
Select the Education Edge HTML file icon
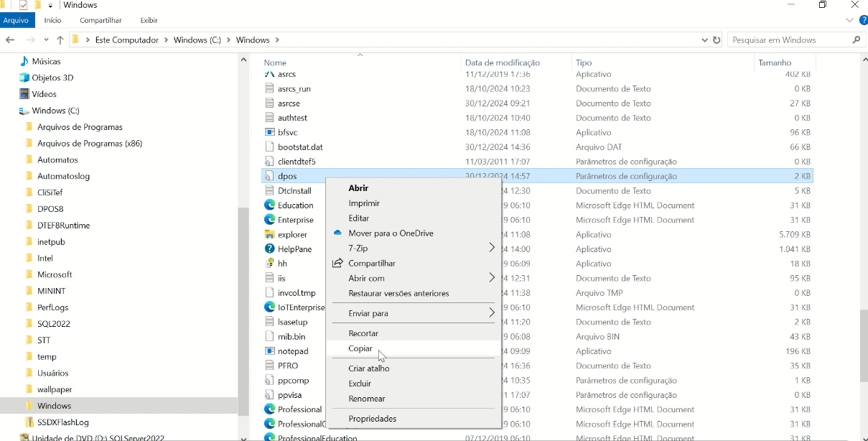tap(270, 205)
